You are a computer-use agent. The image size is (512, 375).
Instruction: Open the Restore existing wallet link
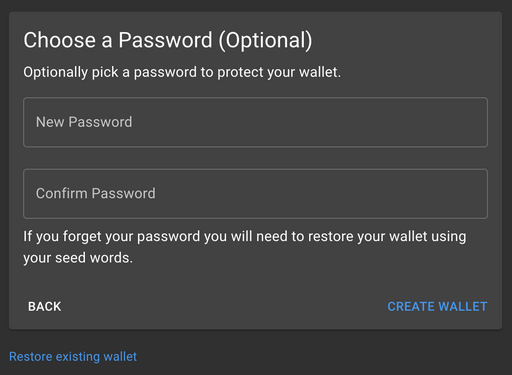(73, 357)
